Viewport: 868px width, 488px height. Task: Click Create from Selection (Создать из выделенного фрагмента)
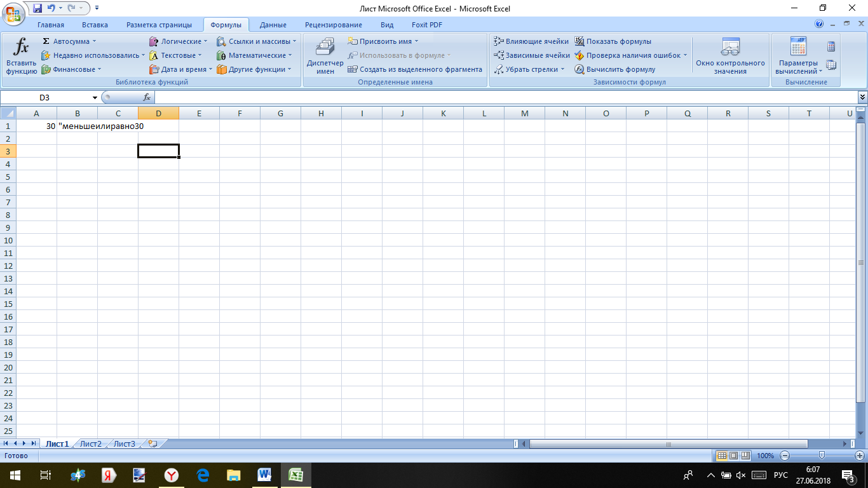click(415, 69)
